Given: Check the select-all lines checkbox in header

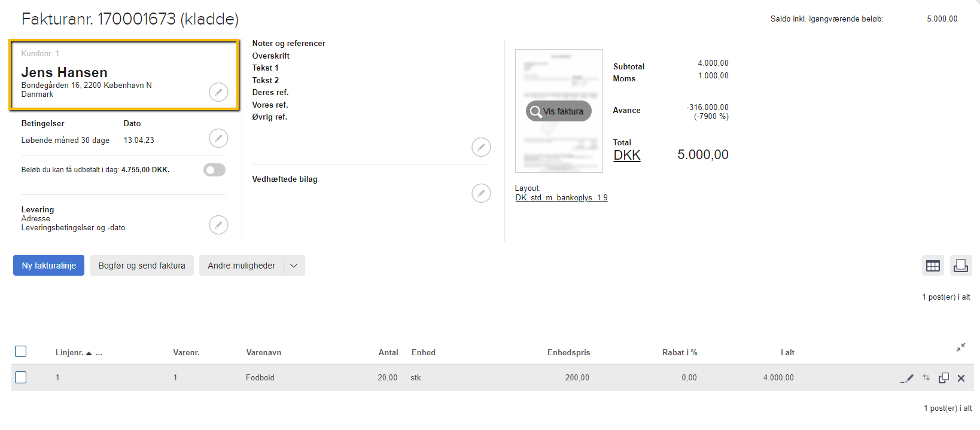Looking at the screenshot, I should pos(21,352).
